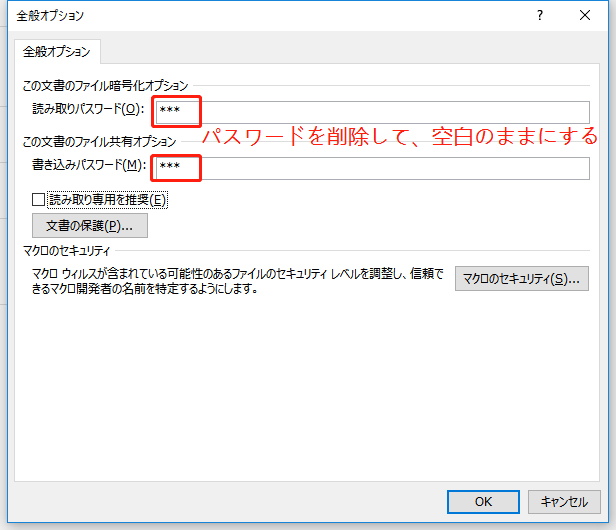Click the 読み取りパスワード(O) label
This screenshot has height=530, width=616.
[88, 110]
